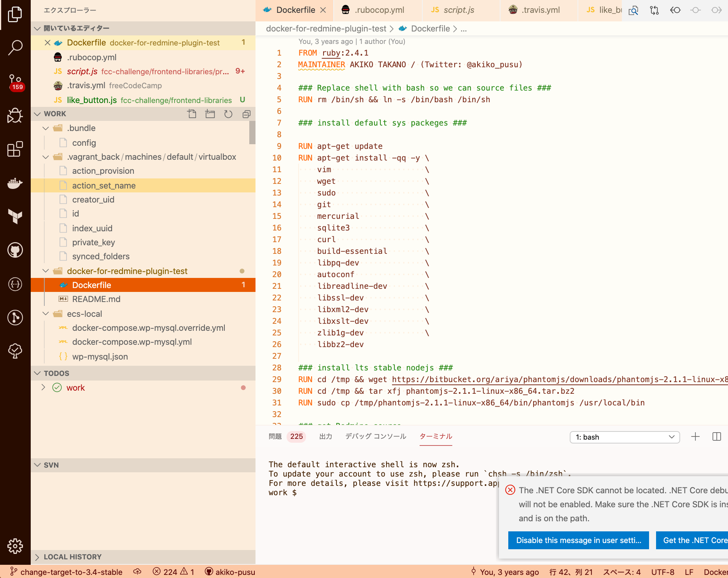
Task: Open the Search view icon
Action: coord(15,47)
